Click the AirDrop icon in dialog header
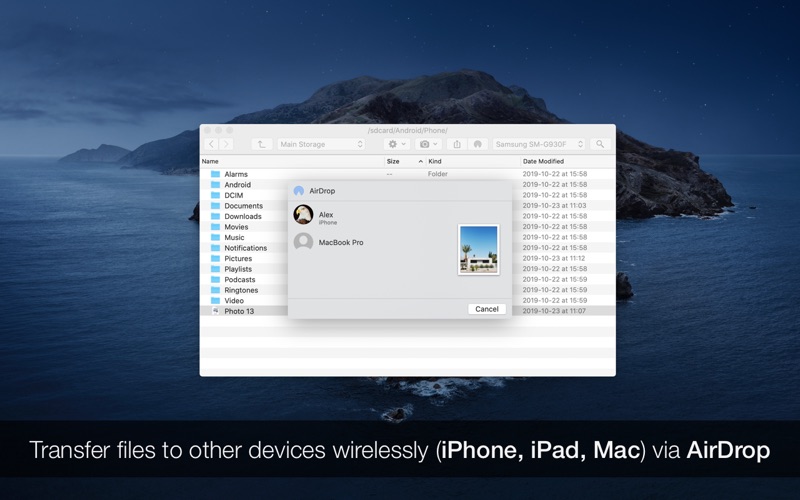 pos(299,191)
